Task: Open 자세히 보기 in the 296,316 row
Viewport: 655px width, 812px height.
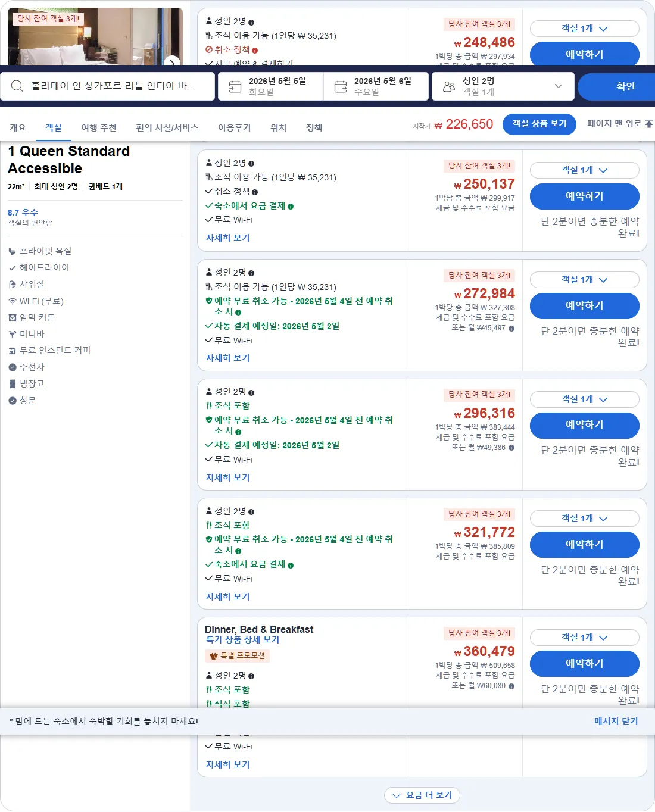Action: point(228,477)
